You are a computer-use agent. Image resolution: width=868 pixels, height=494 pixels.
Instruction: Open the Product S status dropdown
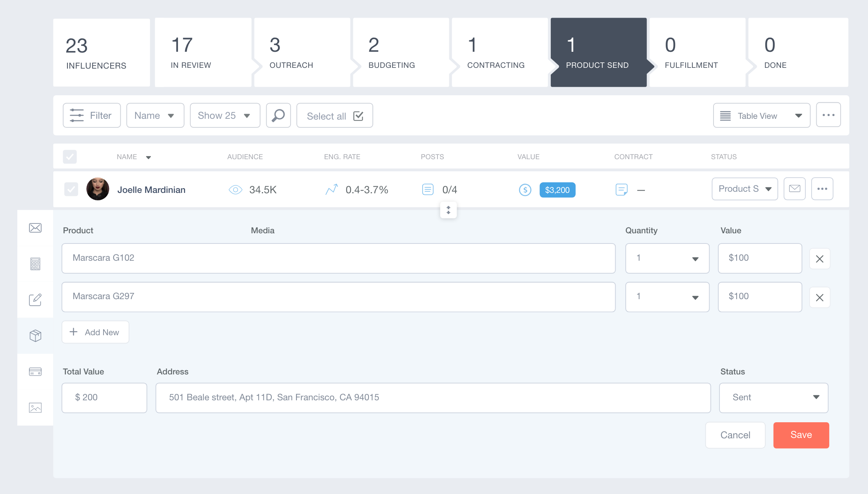(x=745, y=189)
